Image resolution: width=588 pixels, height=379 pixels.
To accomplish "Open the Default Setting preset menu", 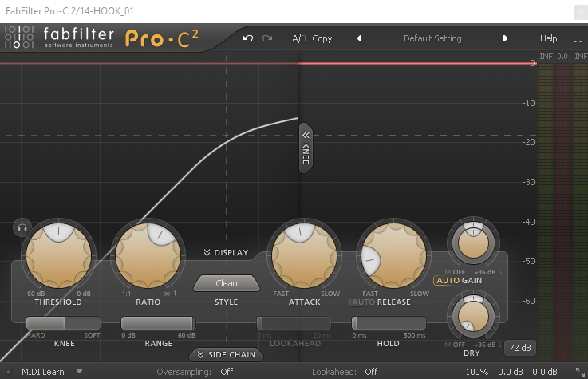I will tap(432, 38).
